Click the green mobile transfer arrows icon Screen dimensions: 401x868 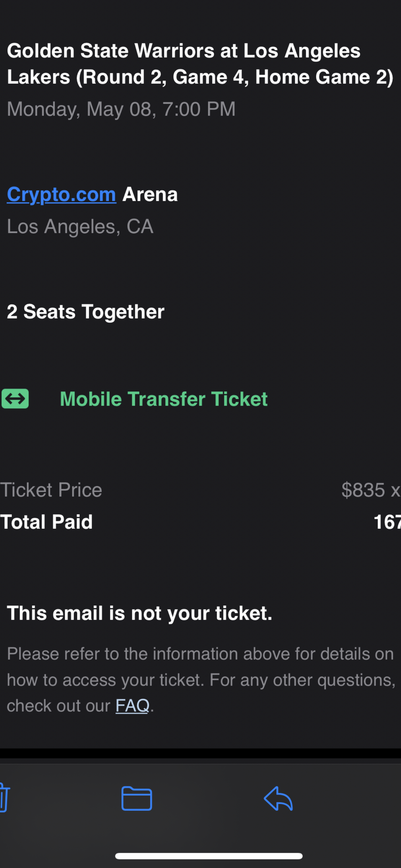[x=15, y=398]
